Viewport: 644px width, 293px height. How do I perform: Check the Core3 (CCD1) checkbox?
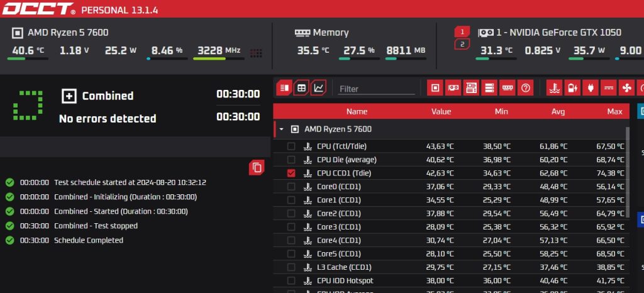point(291,227)
